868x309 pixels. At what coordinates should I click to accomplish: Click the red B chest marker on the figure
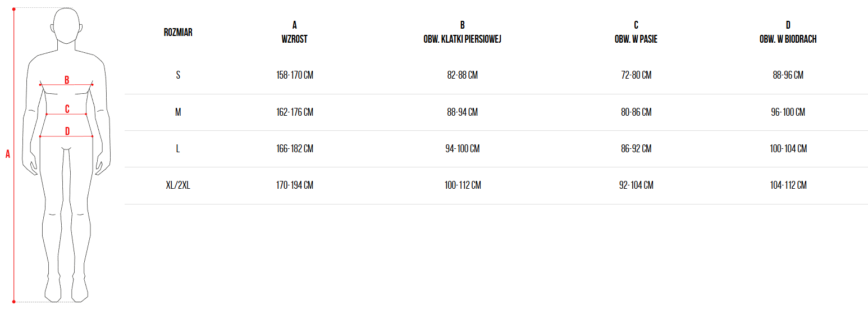tap(67, 80)
